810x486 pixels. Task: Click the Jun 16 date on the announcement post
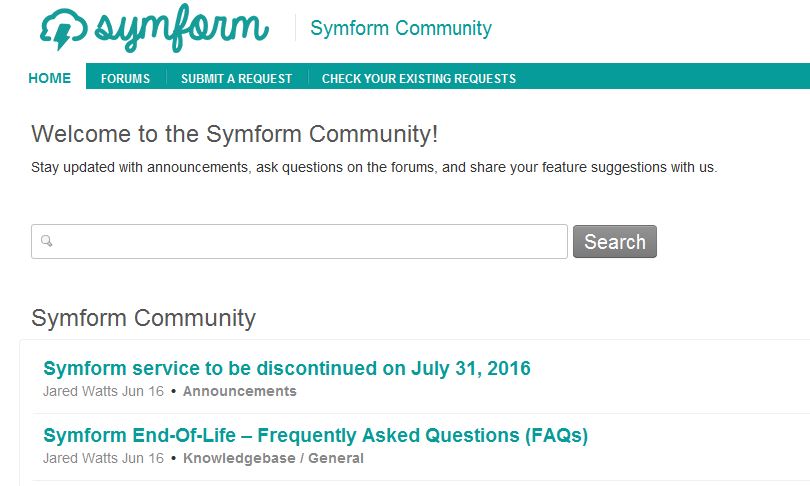coord(143,391)
